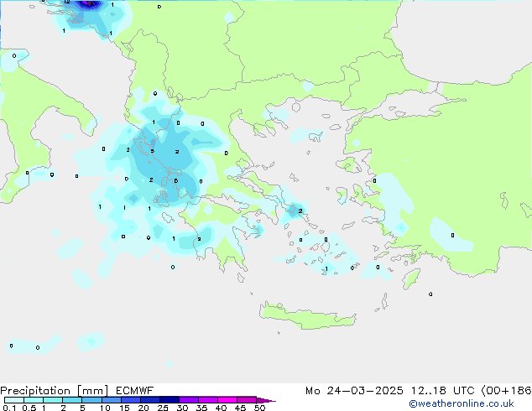Pick the 5–10 mm legend color swatch

pyautogui.click(x=91, y=400)
